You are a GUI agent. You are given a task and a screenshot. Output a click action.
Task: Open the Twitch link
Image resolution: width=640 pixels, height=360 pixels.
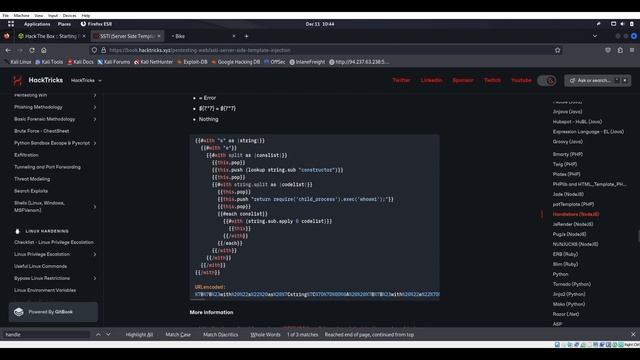click(492, 80)
